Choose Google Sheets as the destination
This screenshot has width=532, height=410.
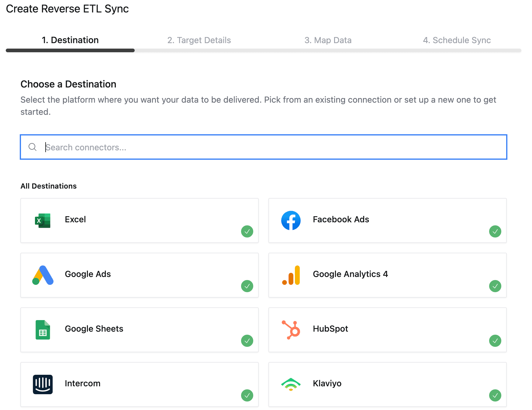(x=139, y=330)
